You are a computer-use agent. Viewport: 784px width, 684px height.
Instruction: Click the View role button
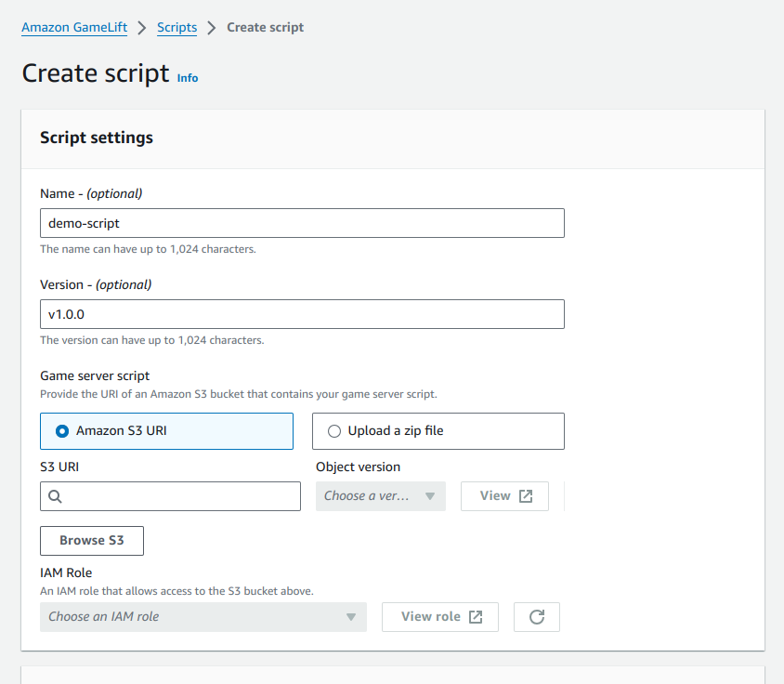pyautogui.click(x=440, y=617)
